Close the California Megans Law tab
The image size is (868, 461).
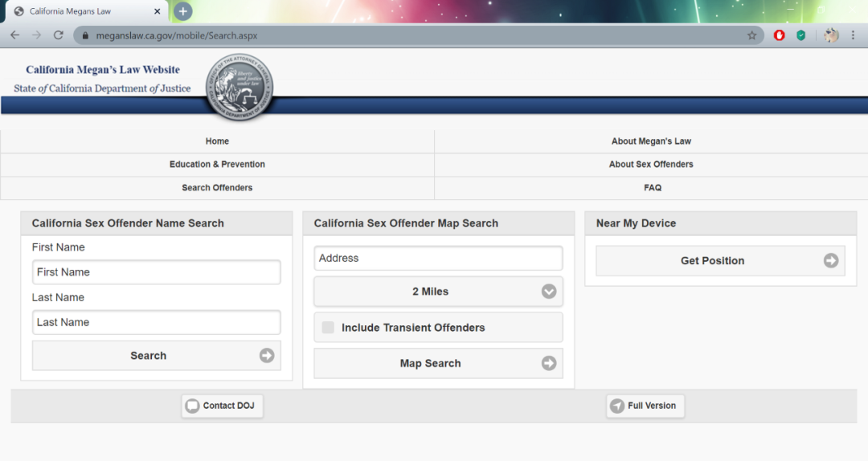point(158,11)
